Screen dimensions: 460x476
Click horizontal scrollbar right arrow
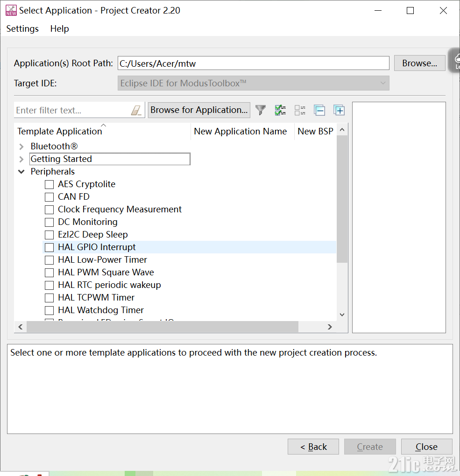click(x=330, y=327)
